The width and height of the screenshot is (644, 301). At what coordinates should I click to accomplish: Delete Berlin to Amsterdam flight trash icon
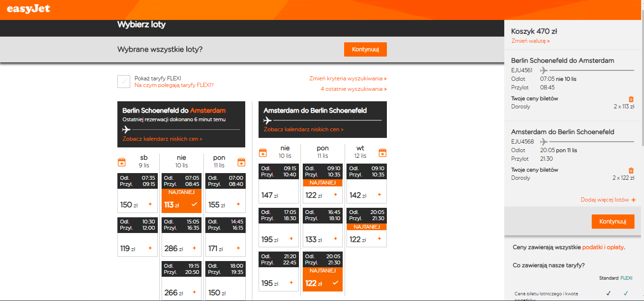pos(631,99)
